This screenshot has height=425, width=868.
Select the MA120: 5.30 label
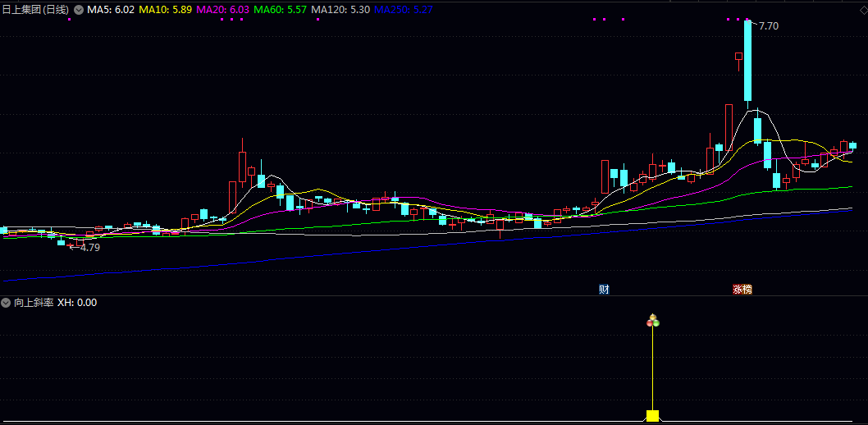(340, 9)
